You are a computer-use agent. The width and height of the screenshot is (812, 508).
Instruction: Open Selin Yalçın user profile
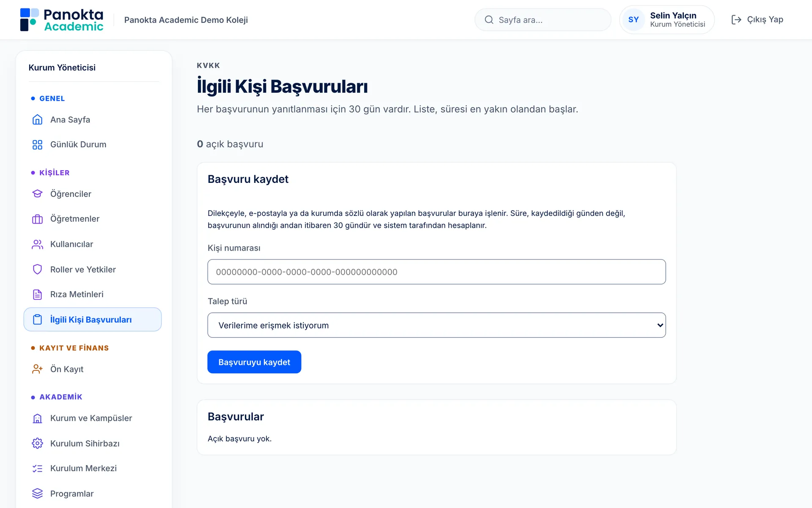(x=667, y=20)
